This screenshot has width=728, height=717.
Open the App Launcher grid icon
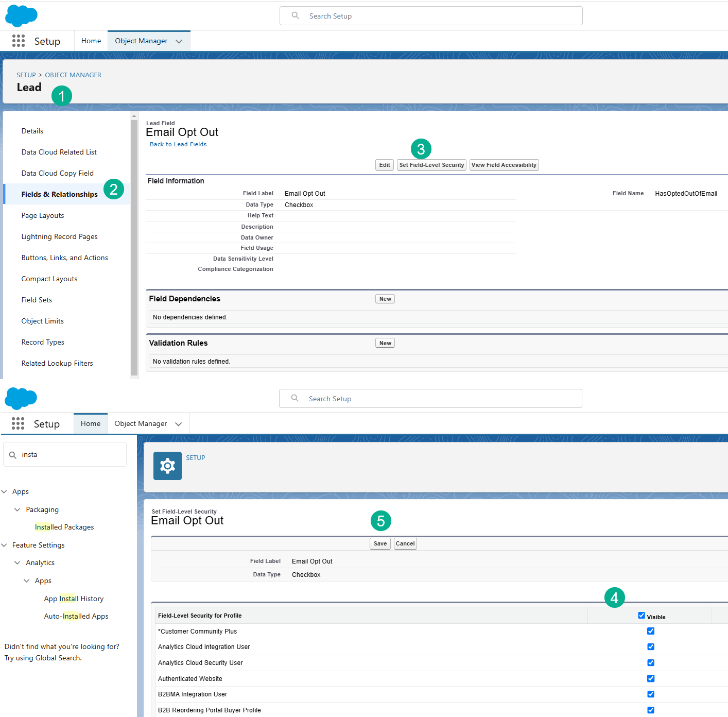coord(18,41)
